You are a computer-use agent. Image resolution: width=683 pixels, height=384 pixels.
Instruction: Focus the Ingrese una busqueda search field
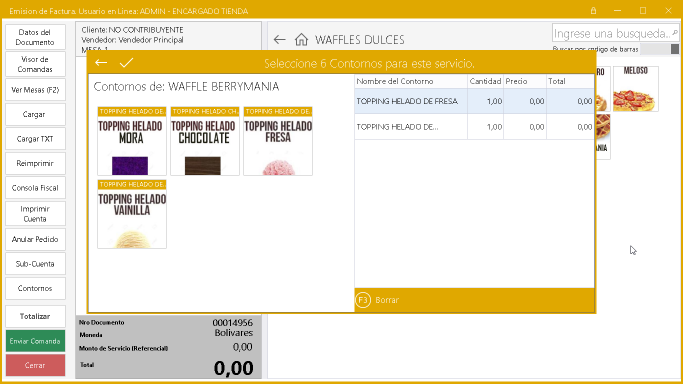pyautogui.click(x=611, y=33)
